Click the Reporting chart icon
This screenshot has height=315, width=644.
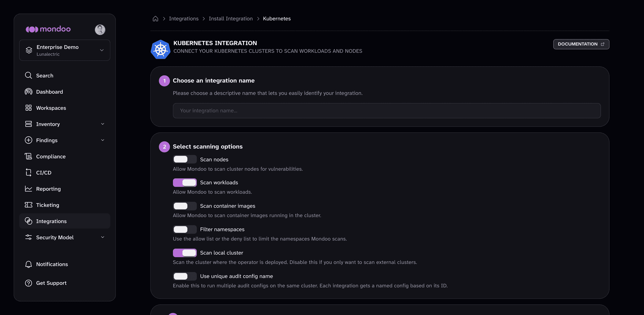tap(29, 189)
